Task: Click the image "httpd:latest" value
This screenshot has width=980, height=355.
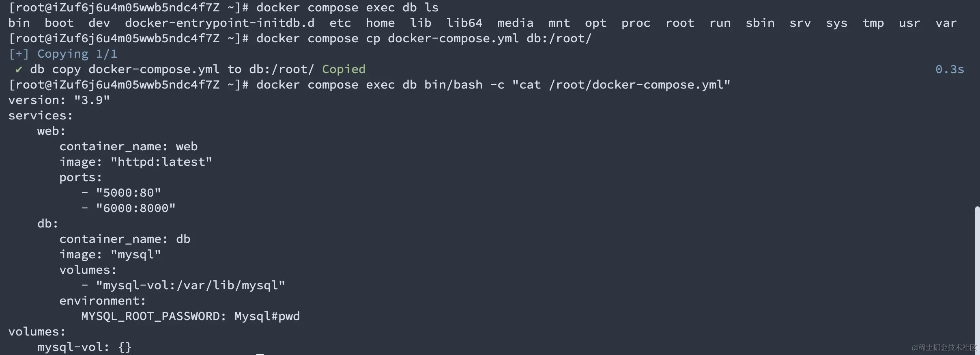Action: (x=161, y=162)
